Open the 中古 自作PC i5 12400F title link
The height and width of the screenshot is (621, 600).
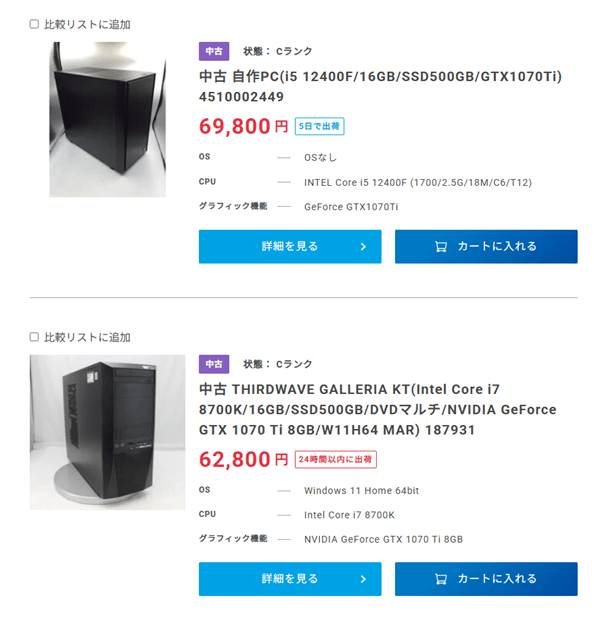(x=380, y=87)
